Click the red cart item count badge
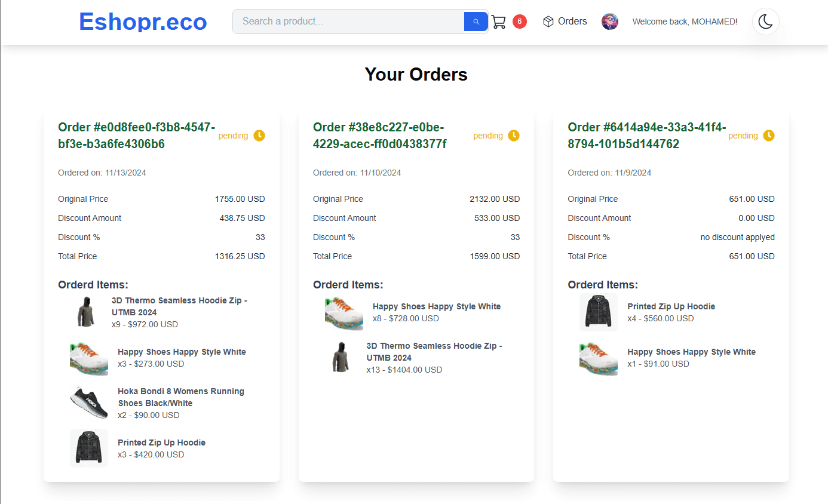 pos(519,21)
